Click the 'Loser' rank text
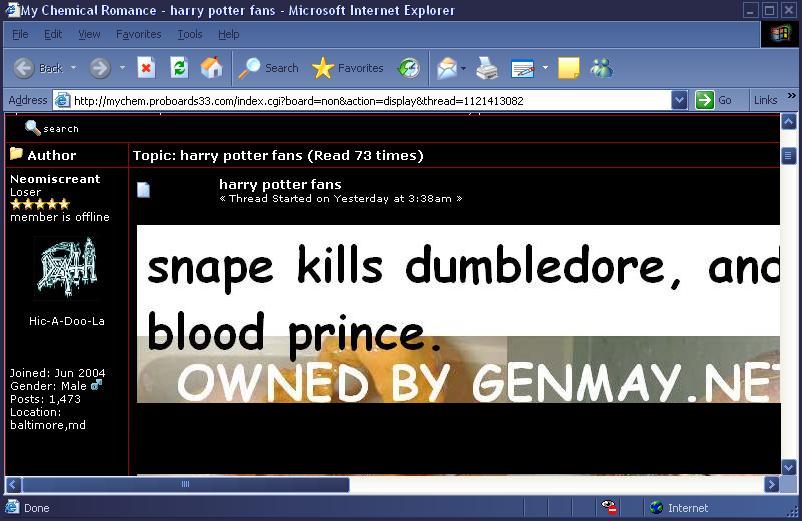802x521 pixels. (26, 192)
